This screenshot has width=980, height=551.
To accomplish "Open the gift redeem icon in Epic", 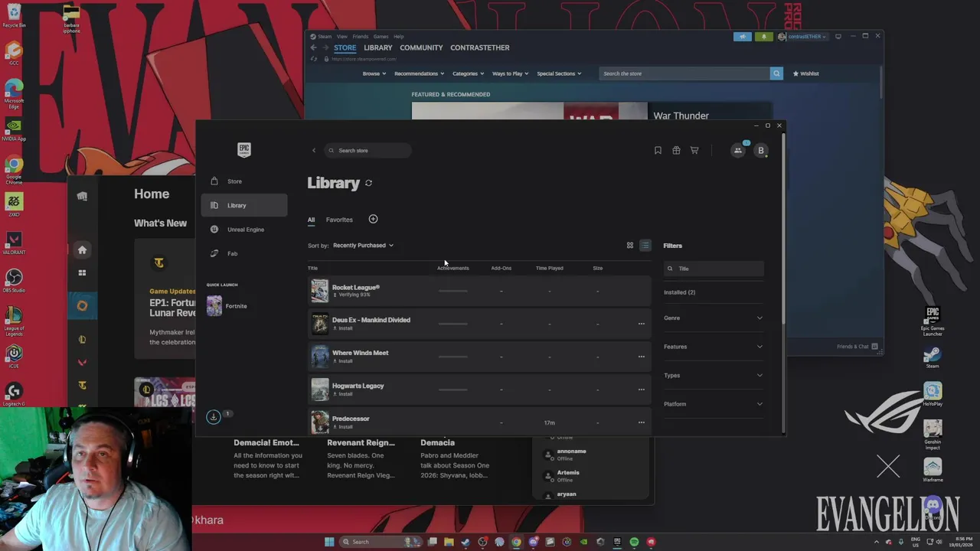I will point(676,150).
